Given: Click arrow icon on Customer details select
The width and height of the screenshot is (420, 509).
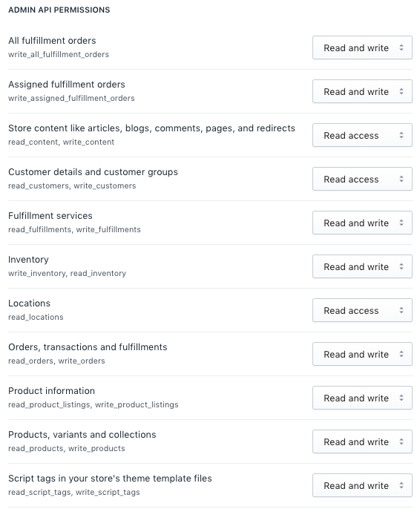Looking at the screenshot, I should (x=401, y=180).
